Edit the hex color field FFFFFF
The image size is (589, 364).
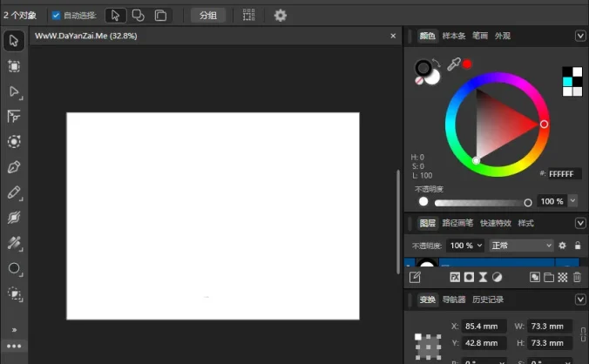click(x=565, y=174)
